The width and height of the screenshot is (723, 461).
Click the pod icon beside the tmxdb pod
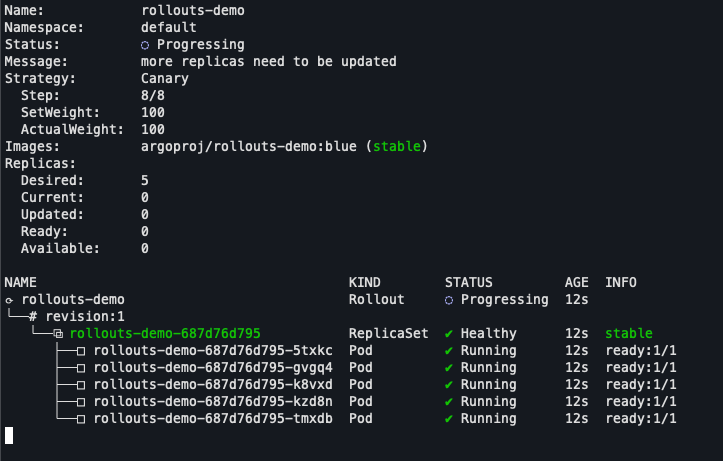(82, 418)
